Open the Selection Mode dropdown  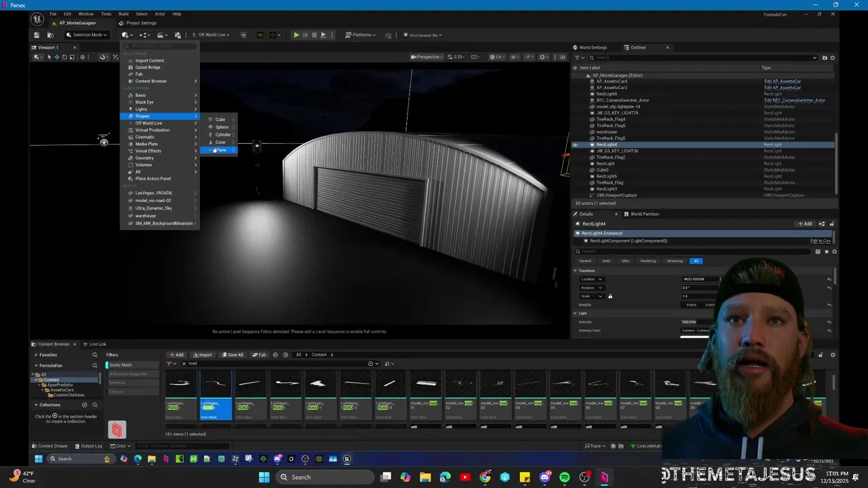87,35
